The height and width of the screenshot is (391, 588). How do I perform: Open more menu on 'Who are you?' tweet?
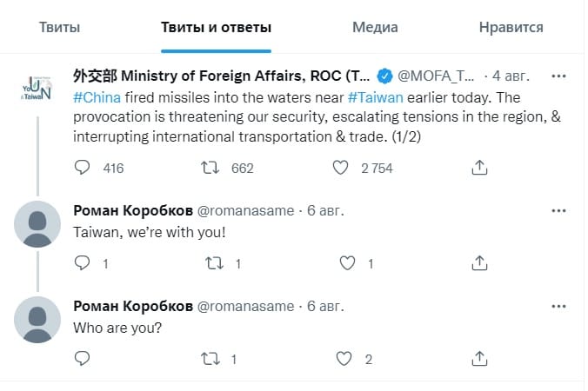(x=558, y=307)
